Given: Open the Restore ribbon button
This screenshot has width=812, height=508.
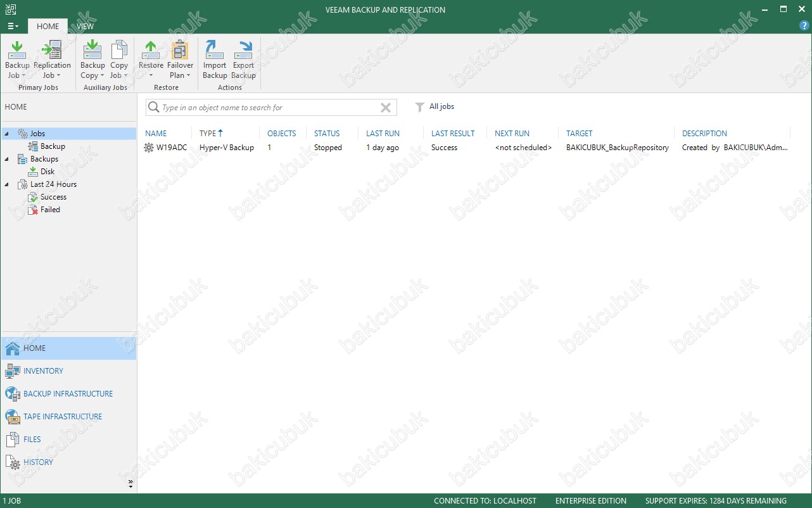Looking at the screenshot, I should tap(151, 60).
